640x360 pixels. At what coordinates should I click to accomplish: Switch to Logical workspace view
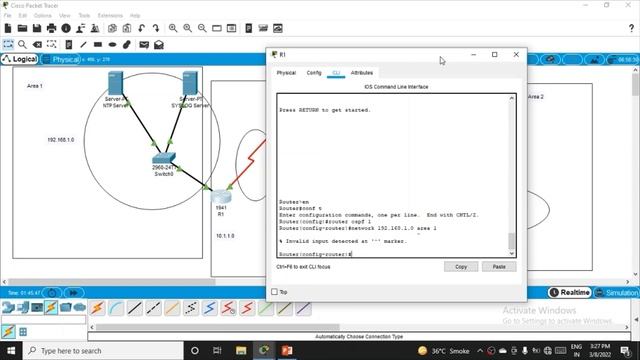(x=20, y=59)
